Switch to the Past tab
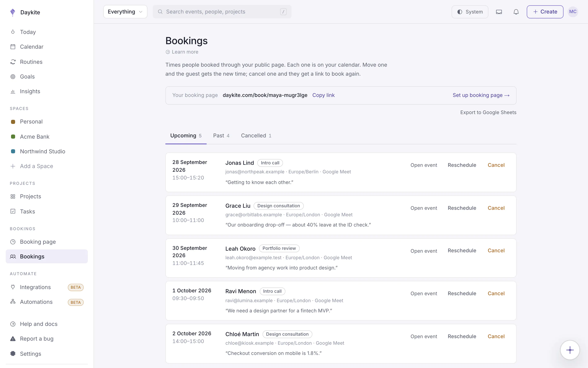 pos(221,136)
